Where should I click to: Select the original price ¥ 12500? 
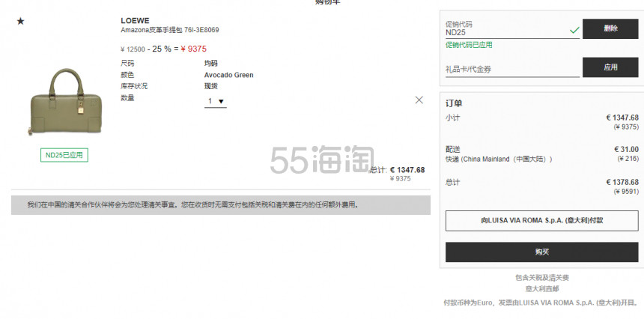point(133,49)
